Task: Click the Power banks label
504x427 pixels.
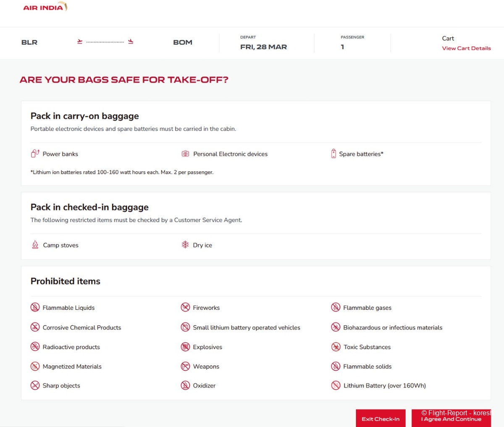Action: click(60, 154)
